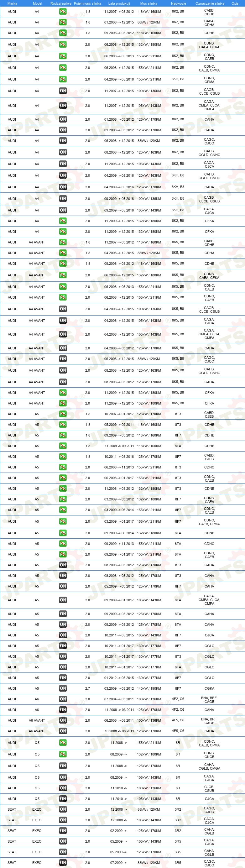This screenshot has width=245, height=868.
Task: Click petrol icon for Q5 CDNB, CNCB row
Action: coord(63,754)
